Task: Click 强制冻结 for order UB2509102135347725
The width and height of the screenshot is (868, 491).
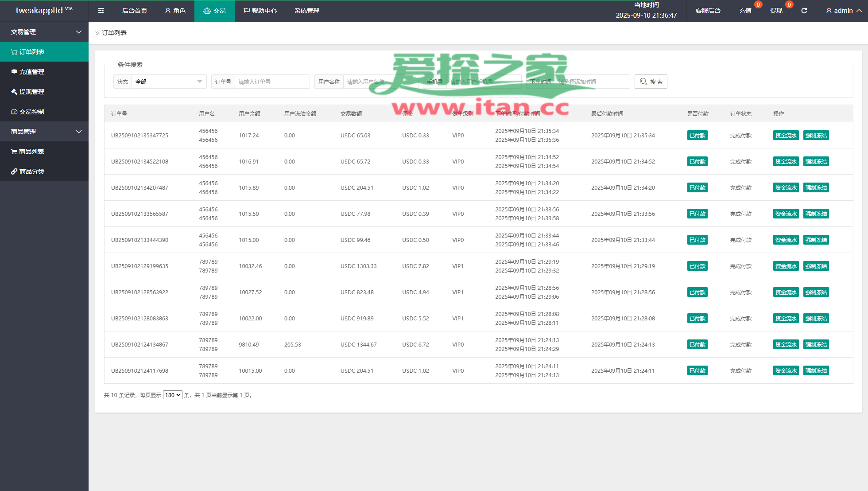Action: tap(816, 135)
